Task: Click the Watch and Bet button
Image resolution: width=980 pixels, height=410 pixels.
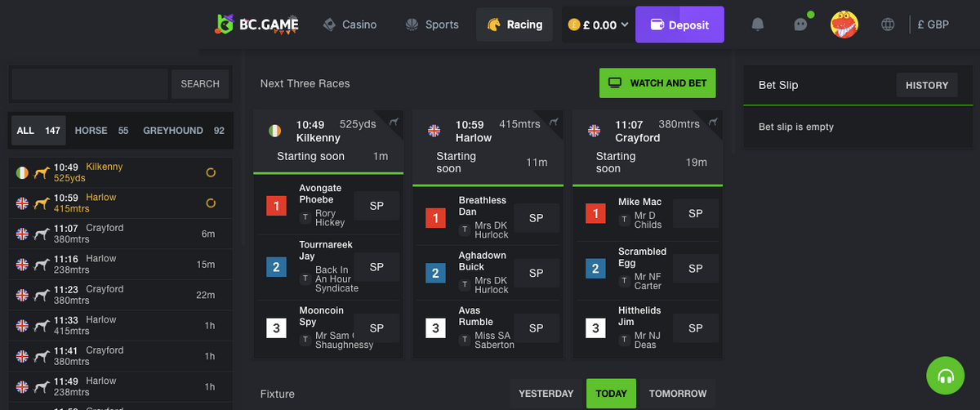Action: pyautogui.click(x=657, y=83)
